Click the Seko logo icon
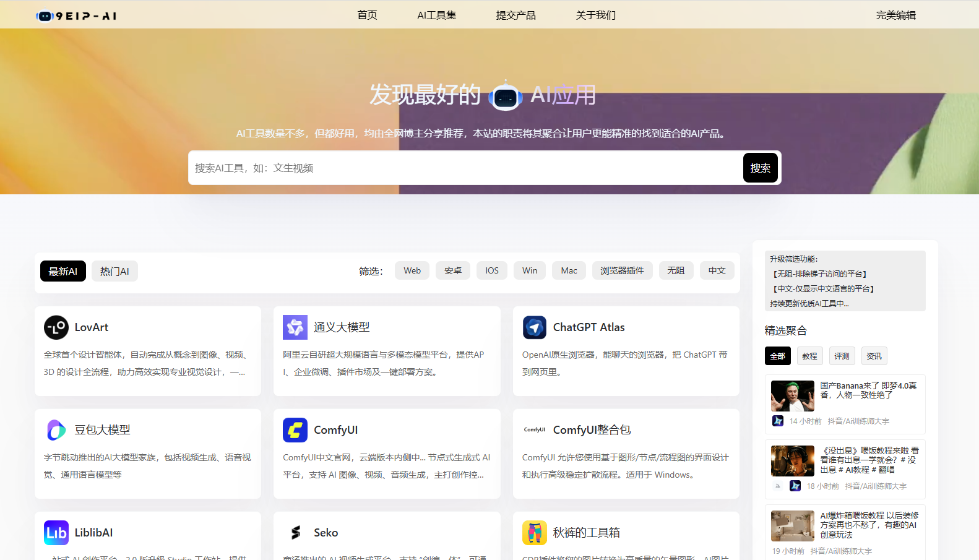 [295, 533]
